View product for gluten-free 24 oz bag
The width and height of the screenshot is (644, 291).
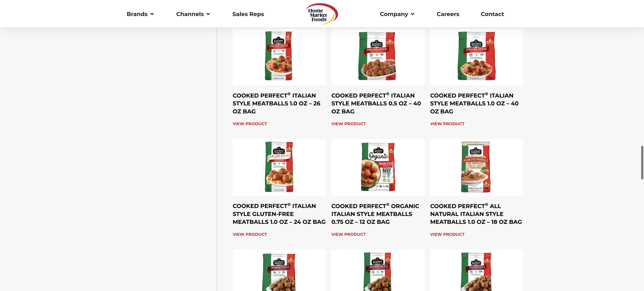click(250, 234)
